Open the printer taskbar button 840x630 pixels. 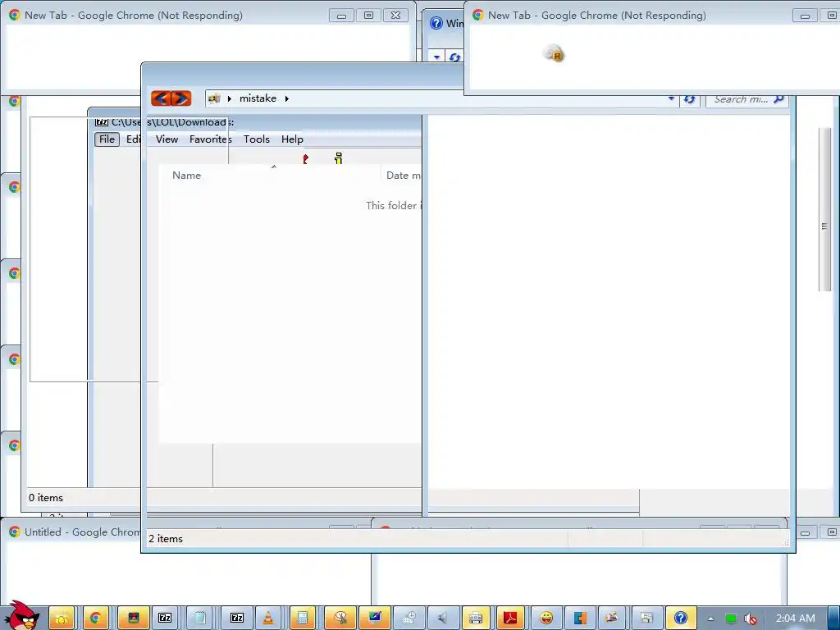pos(475,619)
